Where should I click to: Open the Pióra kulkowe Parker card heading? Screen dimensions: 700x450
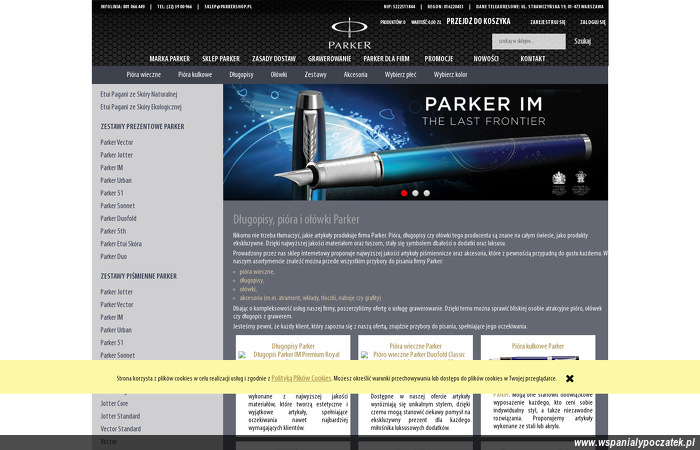[538, 346]
